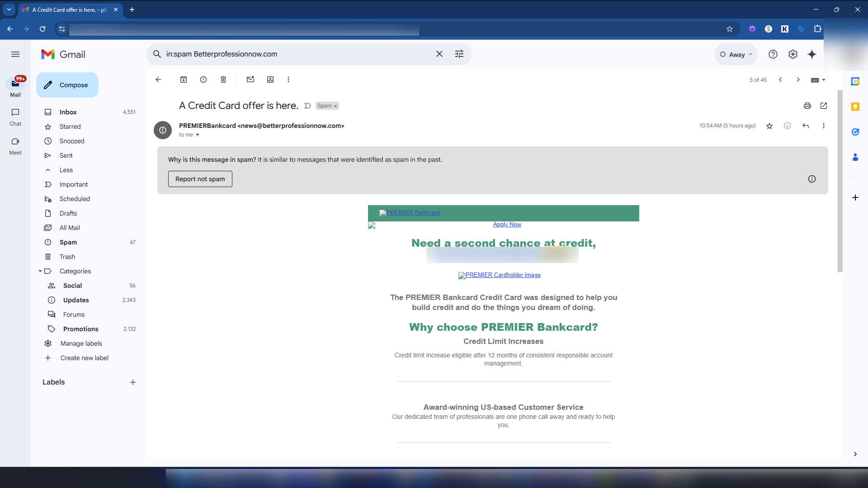
Task: Open Google Keep in the side panel
Action: point(856,107)
